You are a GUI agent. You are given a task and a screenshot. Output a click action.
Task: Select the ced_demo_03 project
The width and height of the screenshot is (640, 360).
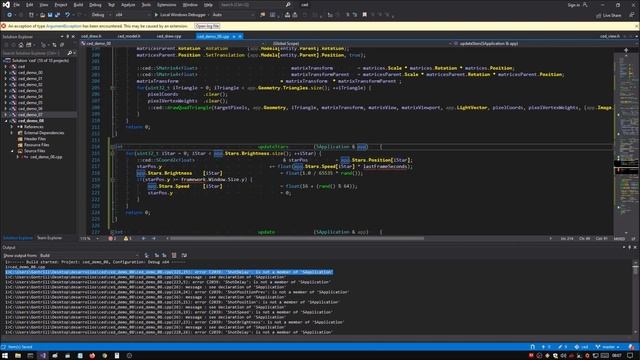coord(30,91)
